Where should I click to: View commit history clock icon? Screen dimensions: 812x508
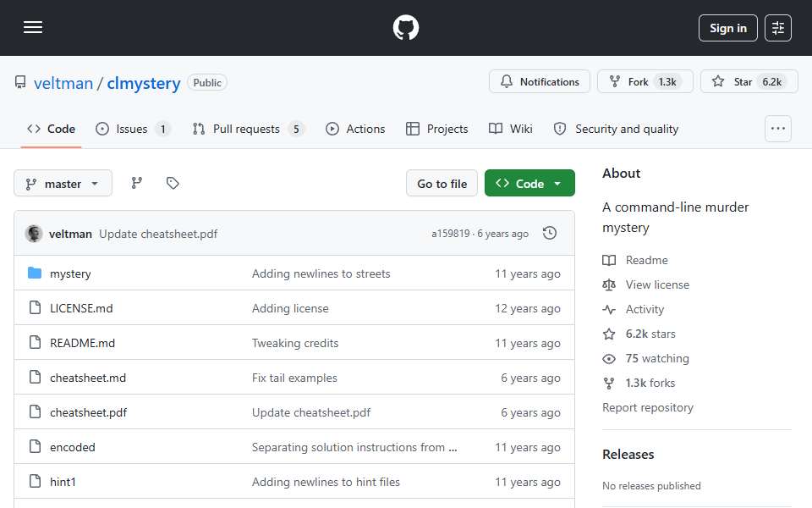point(550,234)
